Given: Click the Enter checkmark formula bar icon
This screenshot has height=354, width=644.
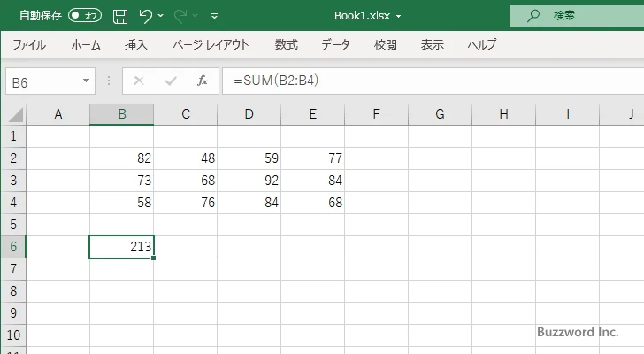Looking at the screenshot, I should point(171,81).
